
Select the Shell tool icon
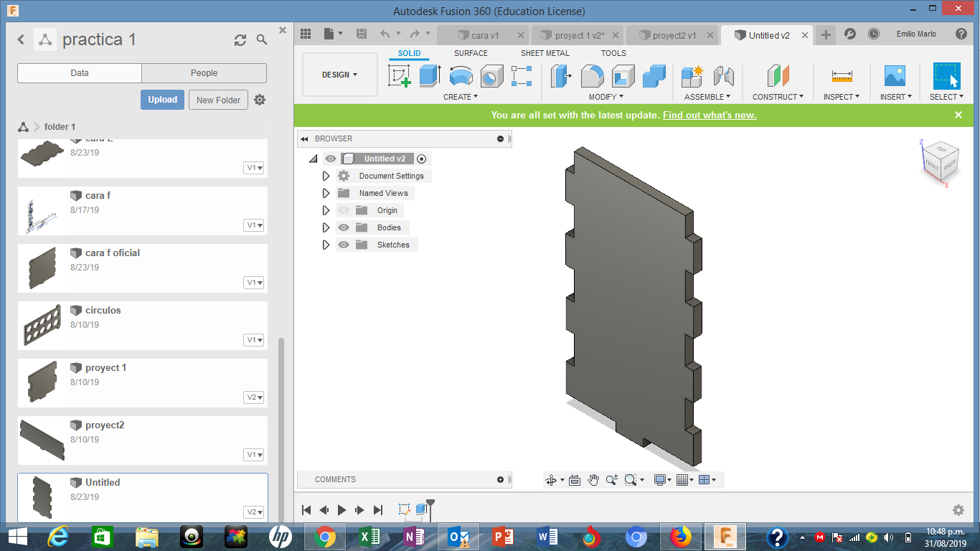pos(623,76)
